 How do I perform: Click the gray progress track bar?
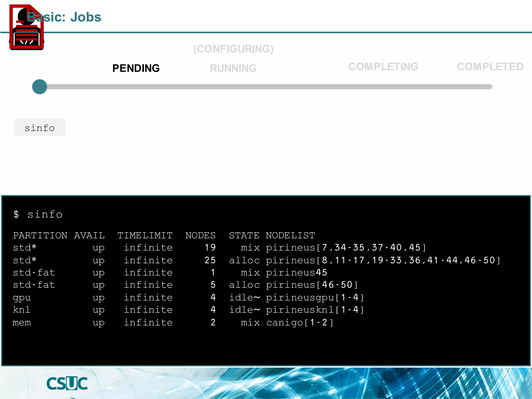pos(270,87)
